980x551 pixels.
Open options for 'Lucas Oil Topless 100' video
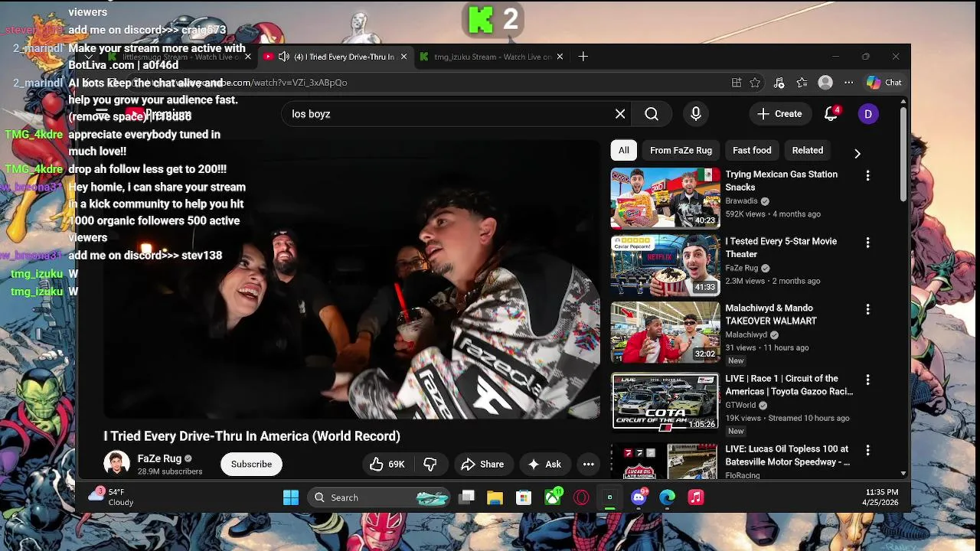(867, 451)
